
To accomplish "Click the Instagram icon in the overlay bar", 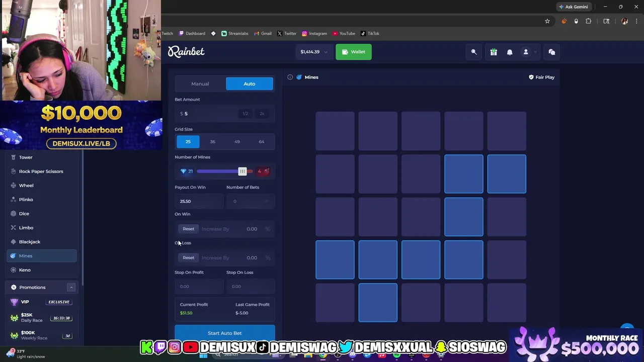I will (x=175, y=347).
